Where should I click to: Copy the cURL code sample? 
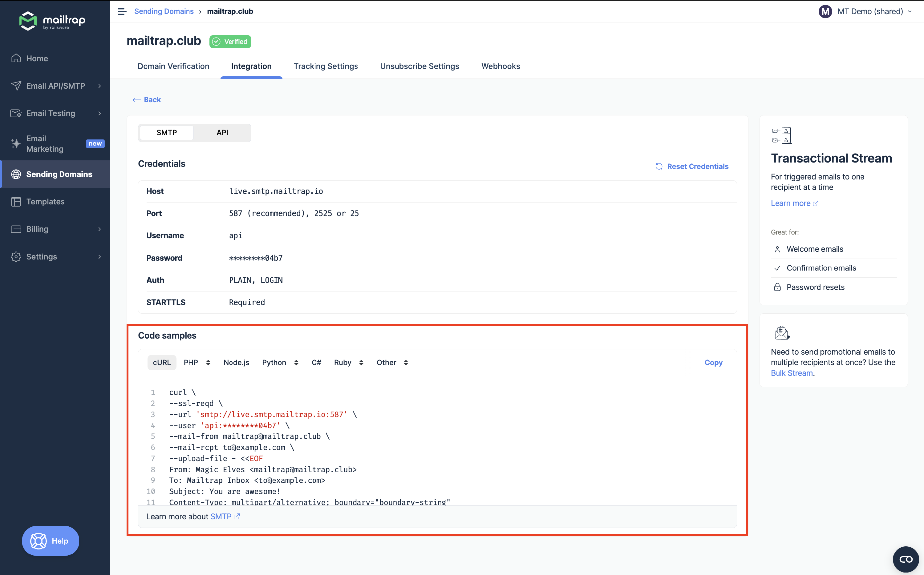click(x=713, y=362)
